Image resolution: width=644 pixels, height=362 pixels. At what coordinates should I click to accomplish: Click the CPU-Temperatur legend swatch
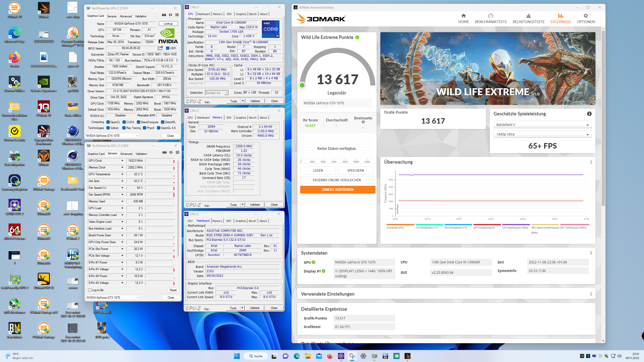point(429,225)
